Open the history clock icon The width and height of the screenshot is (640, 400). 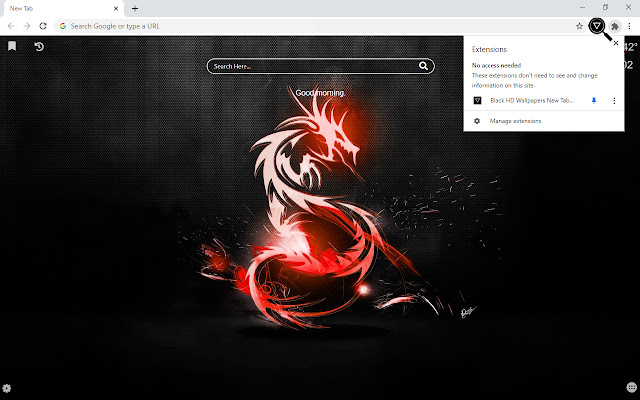tap(39, 47)
